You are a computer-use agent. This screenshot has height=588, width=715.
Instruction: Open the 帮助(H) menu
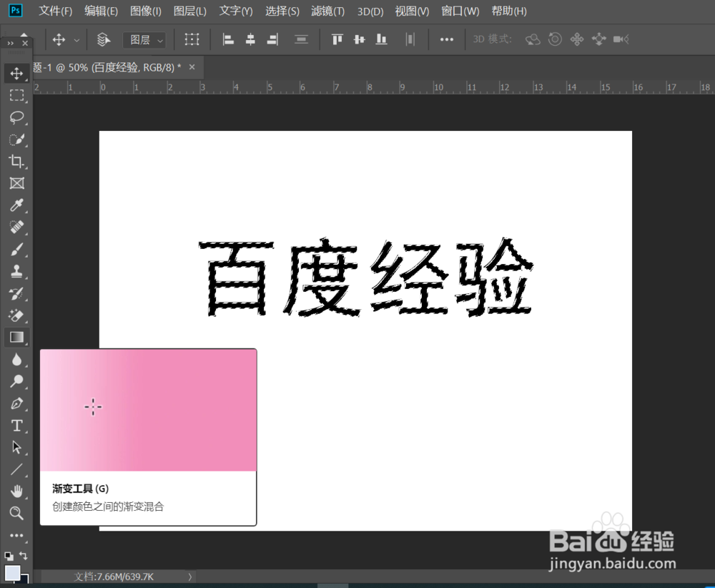pyautogui.click(x=509, y=11)
